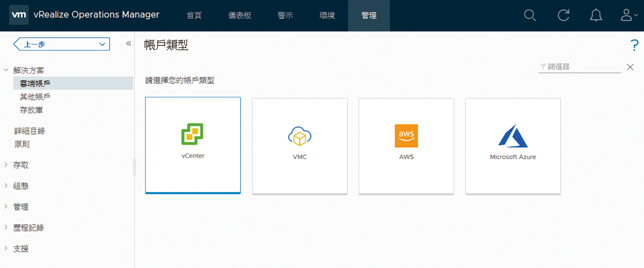The height and width of the screenshot is (268, 644).
Task: Expand the 存取 section
Action: pyautogui.click(x=6, y=165)
